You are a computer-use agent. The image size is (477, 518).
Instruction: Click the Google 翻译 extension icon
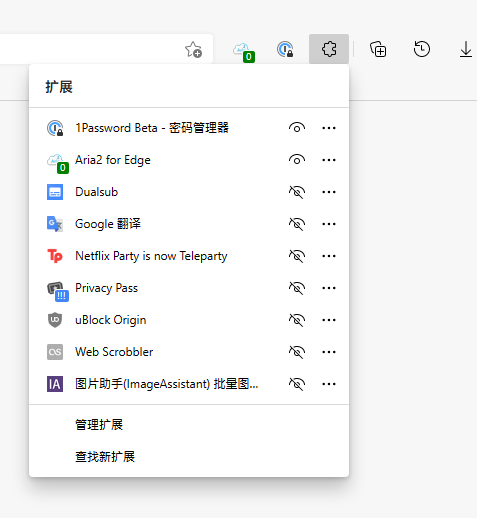55,224
